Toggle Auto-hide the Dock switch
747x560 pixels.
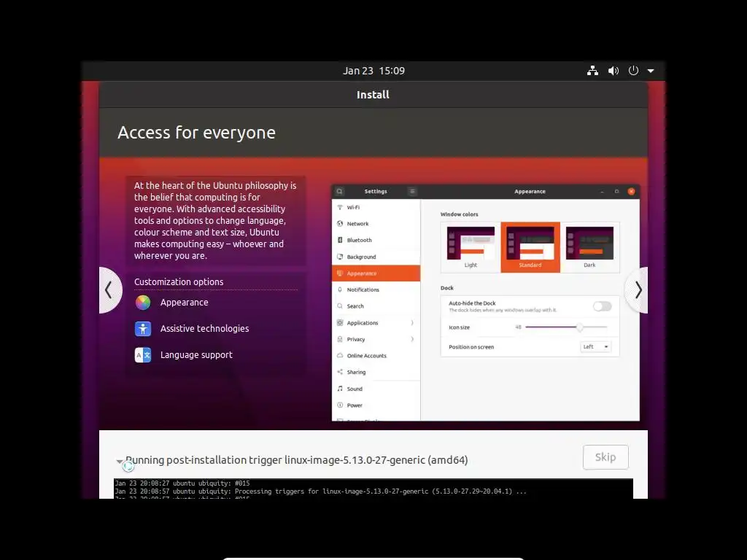pos(602,306)
